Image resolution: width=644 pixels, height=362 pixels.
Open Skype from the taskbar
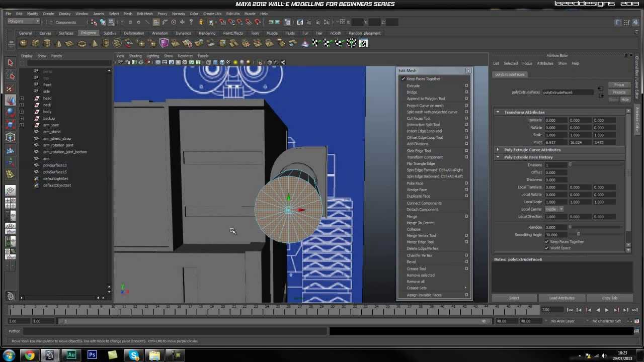tap(134, 355)
